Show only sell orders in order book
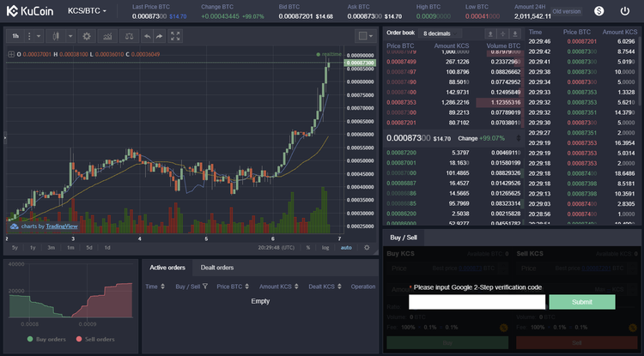Viewport: 644px width, 356px height. tap(490, 33)
